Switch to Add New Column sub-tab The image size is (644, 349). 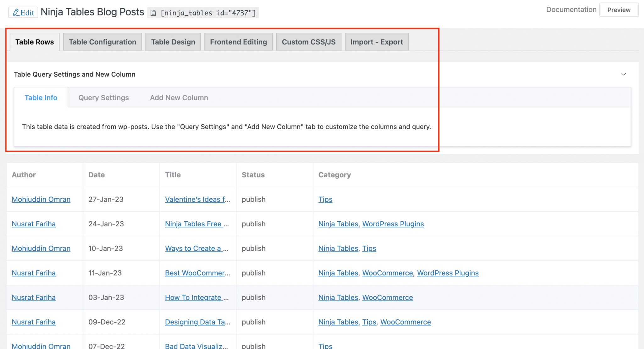[179, 98]
